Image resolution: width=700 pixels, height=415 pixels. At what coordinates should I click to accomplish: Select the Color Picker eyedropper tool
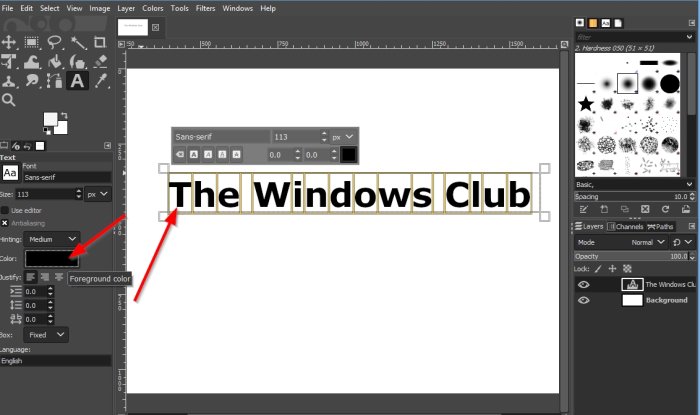pyautogui.click(x=101, y=81)
